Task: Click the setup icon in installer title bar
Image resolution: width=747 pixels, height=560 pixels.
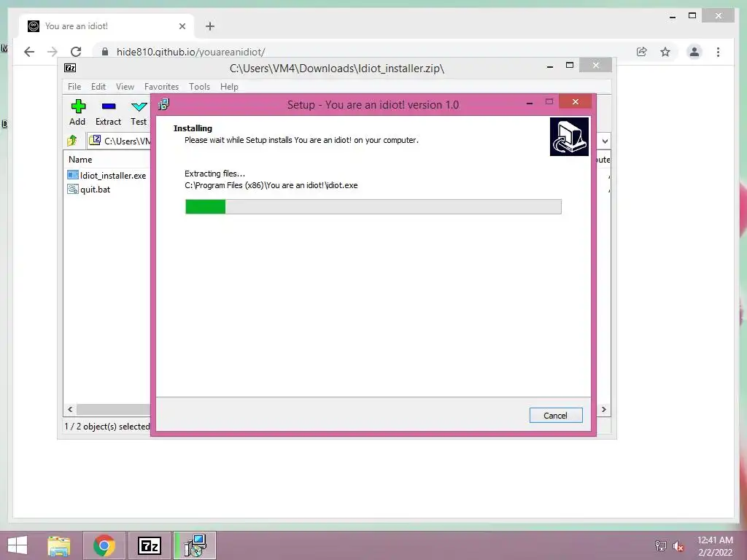Action: coord(164,104)
